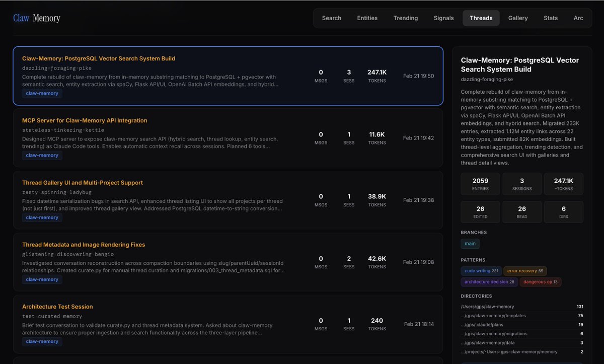Click slug 'stateless-tinkering-kettle'
Viewport: 604px width, 364px height.
tap(63, 130)
